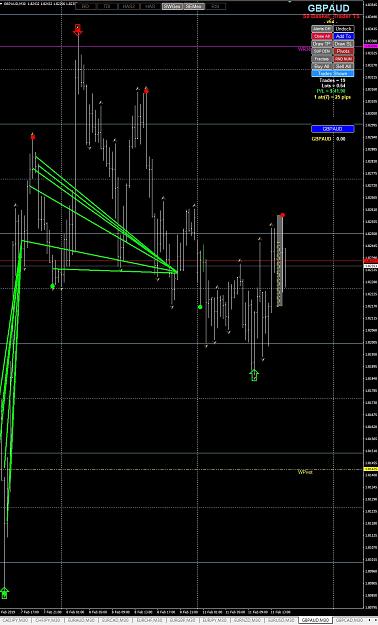378x625 pixels.
Task: Click the magenta WR level label
Action: coord(304,49)
